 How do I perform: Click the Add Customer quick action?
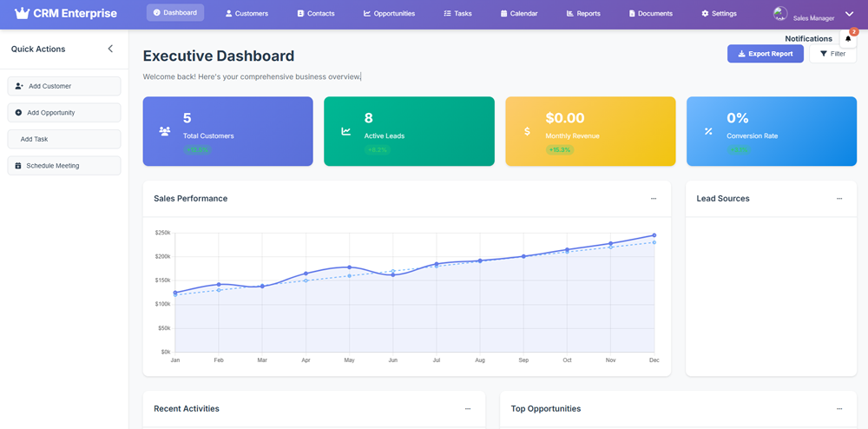64,86
